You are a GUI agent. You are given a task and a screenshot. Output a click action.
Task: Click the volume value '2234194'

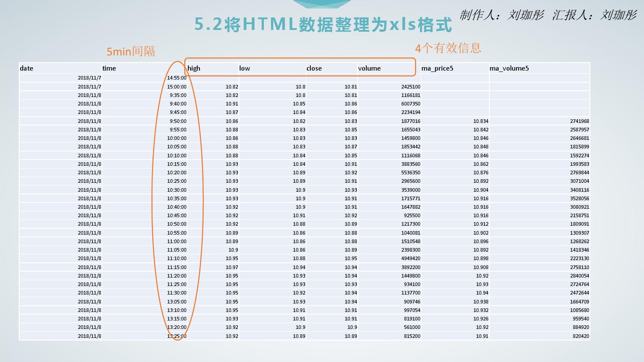[x=411, y=112]
